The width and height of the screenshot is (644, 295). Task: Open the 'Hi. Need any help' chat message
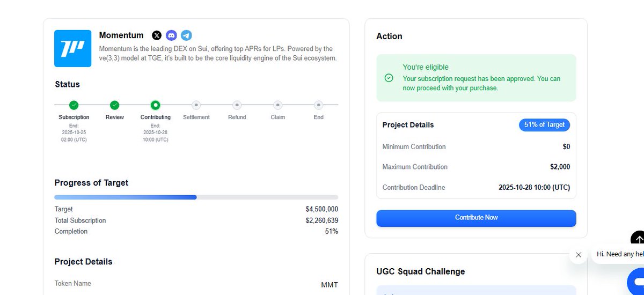click(618, 254)
